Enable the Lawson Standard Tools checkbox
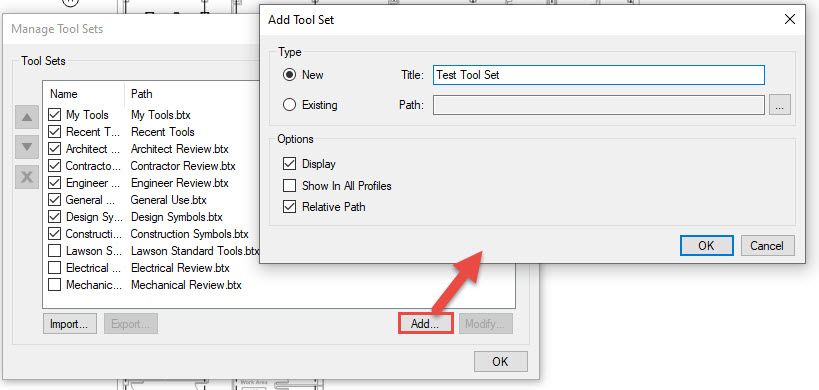Screen dimensions: 819x390 (54, 251)
